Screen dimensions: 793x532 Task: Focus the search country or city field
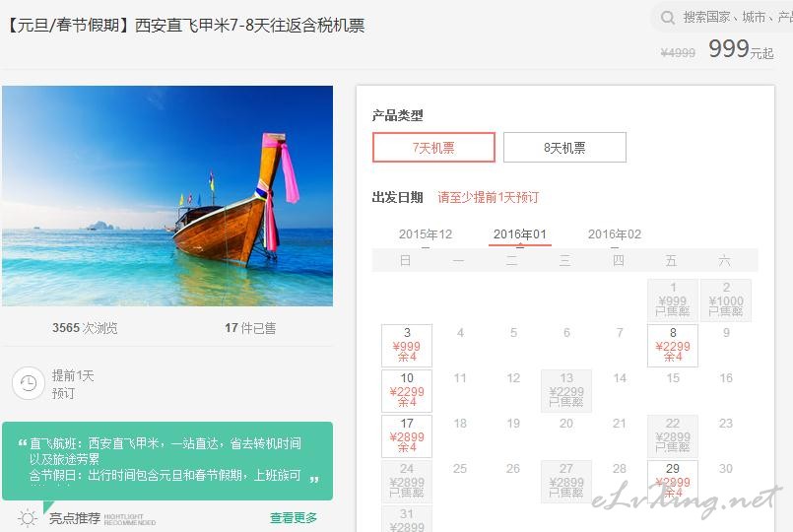[728, 18]
